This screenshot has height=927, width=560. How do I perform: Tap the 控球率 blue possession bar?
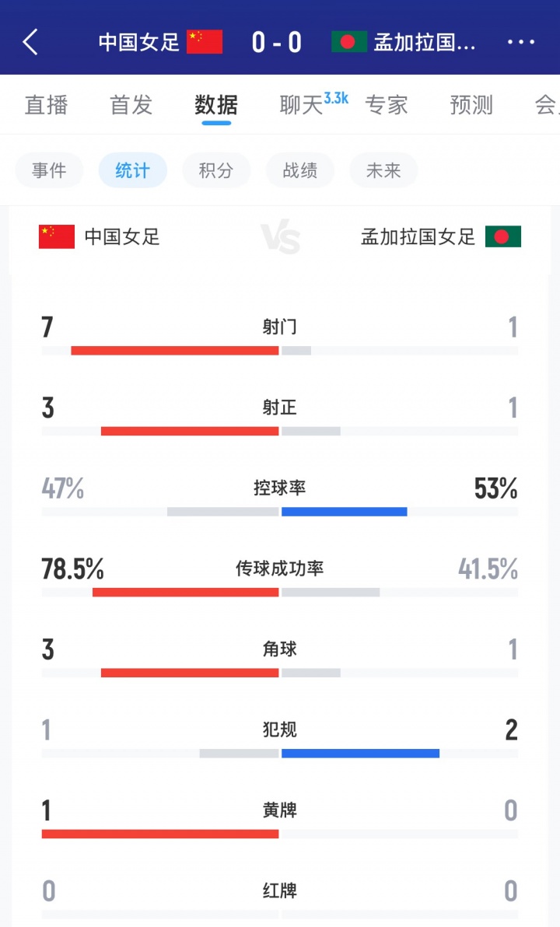pos(344,512)
